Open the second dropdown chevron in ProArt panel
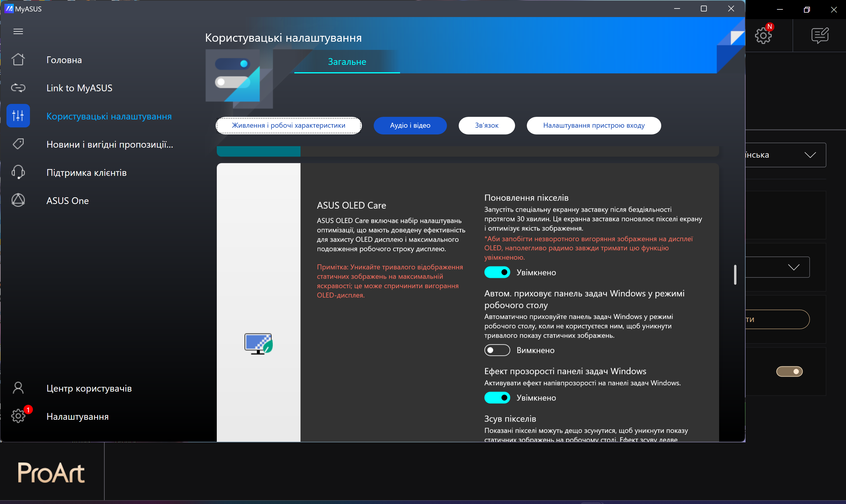Screen dimensions: 846x504 (794, 267)
